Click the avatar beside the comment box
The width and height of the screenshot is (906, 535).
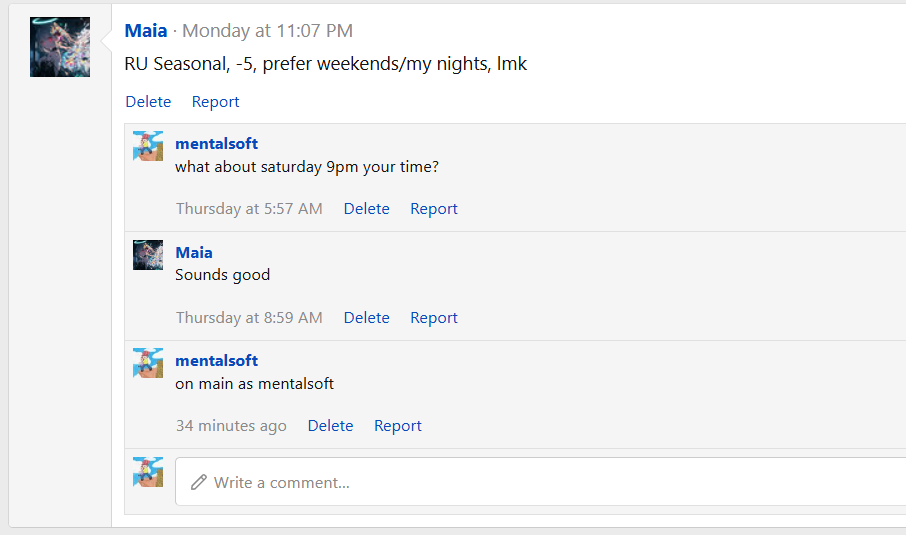click(x=148, y=472)
